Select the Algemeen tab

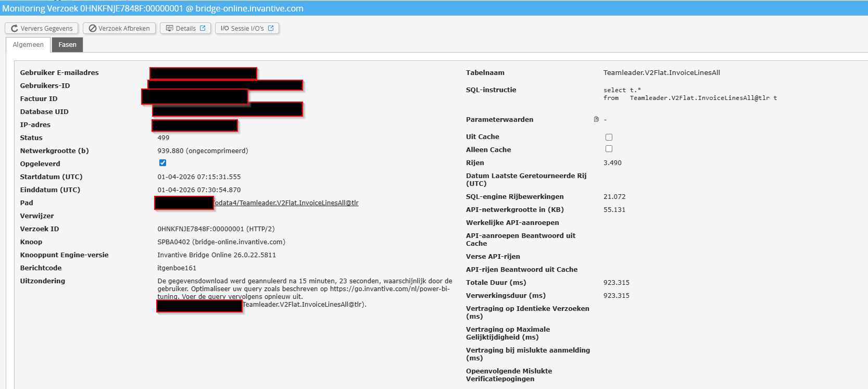[28, 45]
